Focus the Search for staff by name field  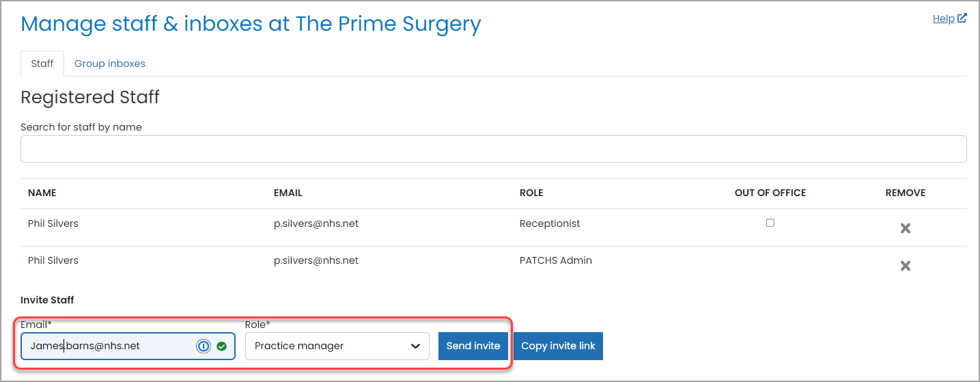pos(494,149)
